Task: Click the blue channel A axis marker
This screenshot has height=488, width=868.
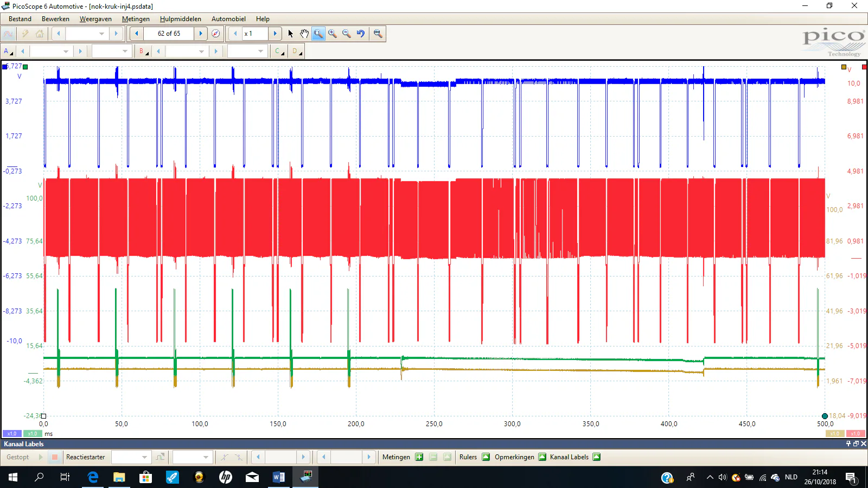Action: [x=5, y=67]
